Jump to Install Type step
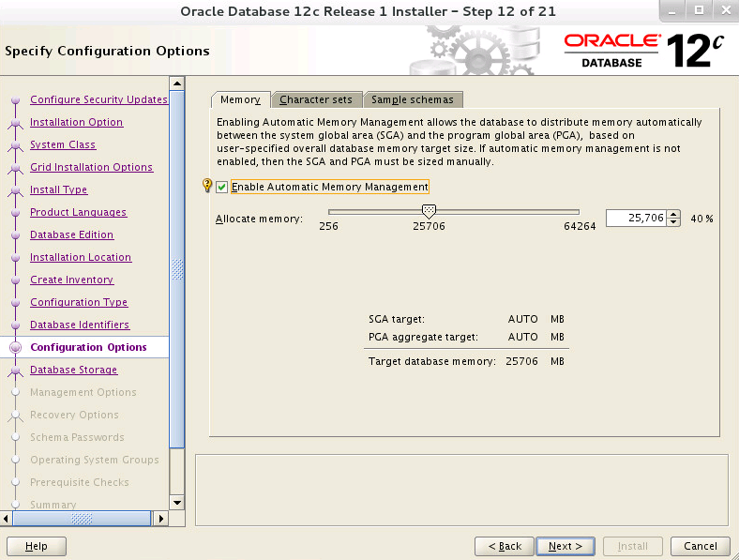This screenshot has width=739, height=560. click(58, 190)
